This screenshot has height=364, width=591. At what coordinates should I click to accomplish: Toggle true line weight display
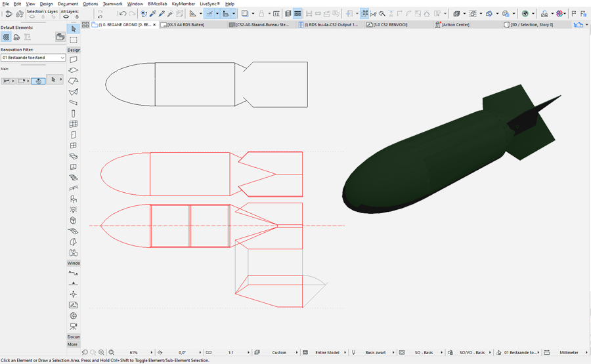click(297, 14)
